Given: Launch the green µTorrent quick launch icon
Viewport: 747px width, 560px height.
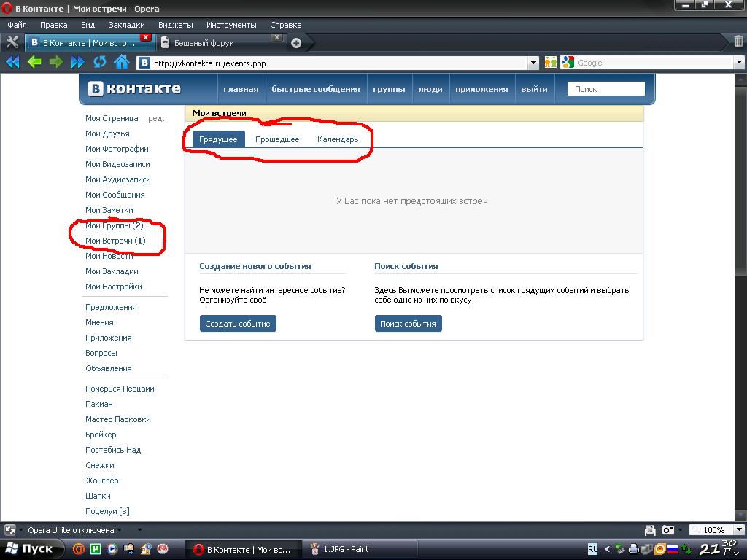Looking at the screenshot, I should coord(96,549).
